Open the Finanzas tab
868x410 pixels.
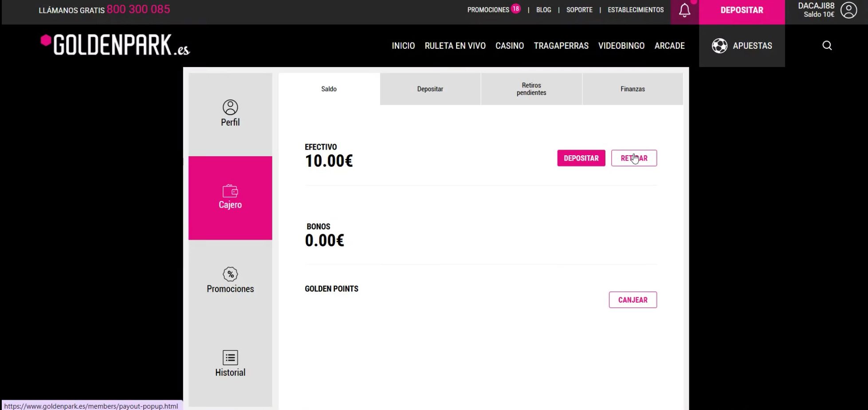pyautogui.click(x=632, y=89)
